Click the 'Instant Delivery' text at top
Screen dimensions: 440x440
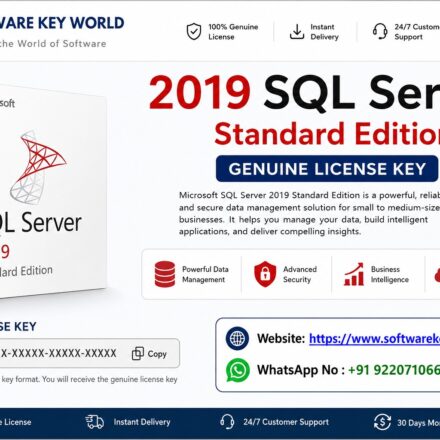click(x=324, y=32)
